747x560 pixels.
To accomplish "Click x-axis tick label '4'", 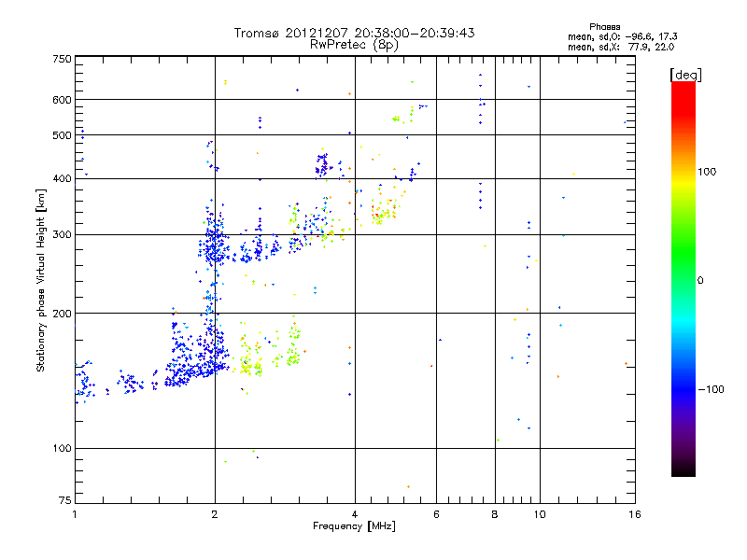I will [x=355, y=514].
